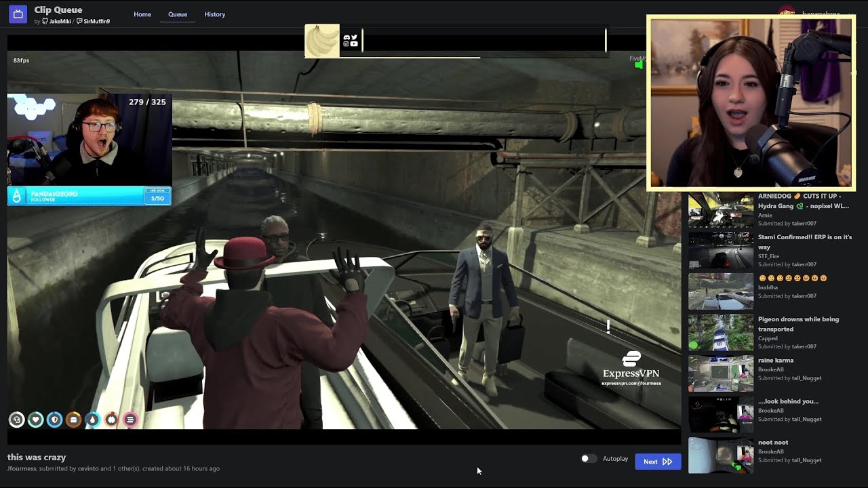Open ARNIEDOG CUTS IT UP clip thumbnail
This screenshot has height=488, width=868.
(721, 209)
